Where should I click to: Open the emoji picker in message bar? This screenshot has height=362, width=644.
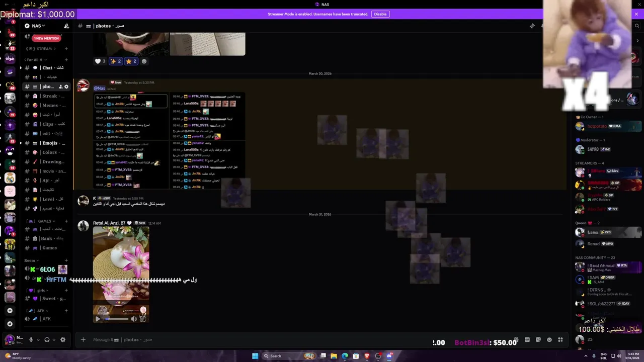[x=549, y=340]
